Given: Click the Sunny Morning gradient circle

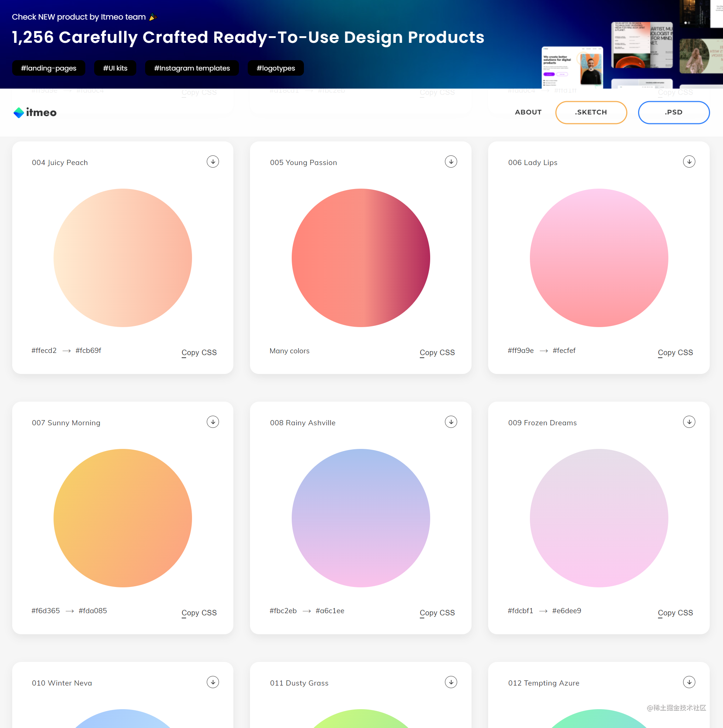Looking at the screenshot, I should coord(123,518).
